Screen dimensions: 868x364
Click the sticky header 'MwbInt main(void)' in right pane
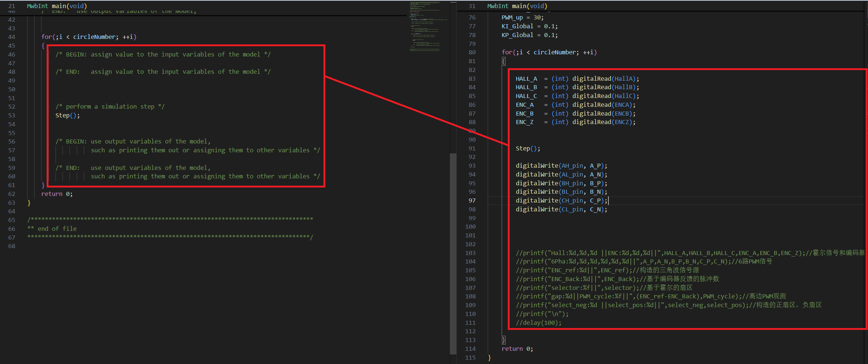[517, 6]
